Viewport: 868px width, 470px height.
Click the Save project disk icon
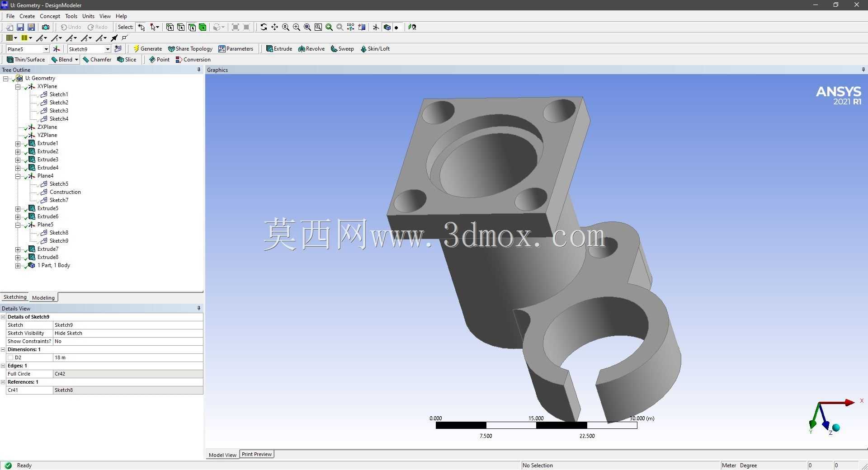click(20, 27)
